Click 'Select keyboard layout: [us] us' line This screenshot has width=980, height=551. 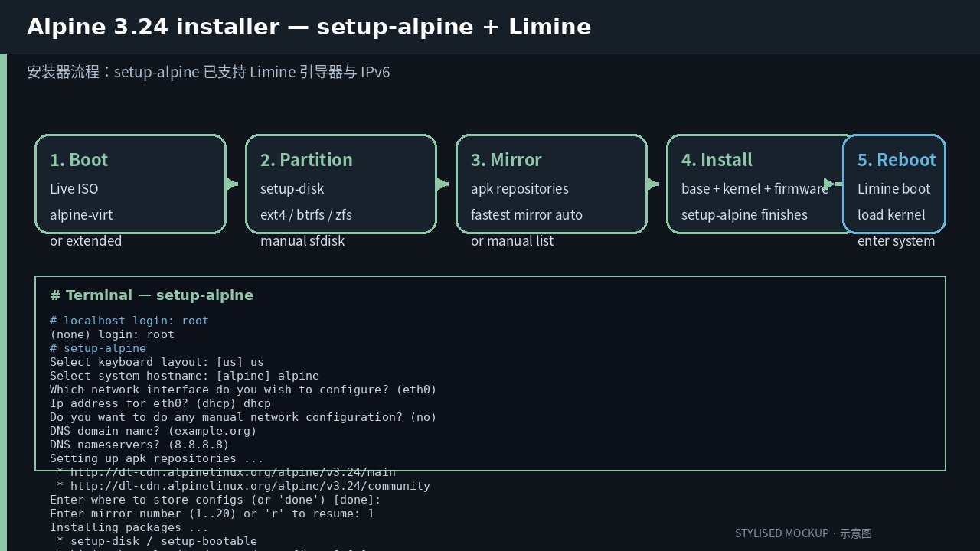click(157, 362)
